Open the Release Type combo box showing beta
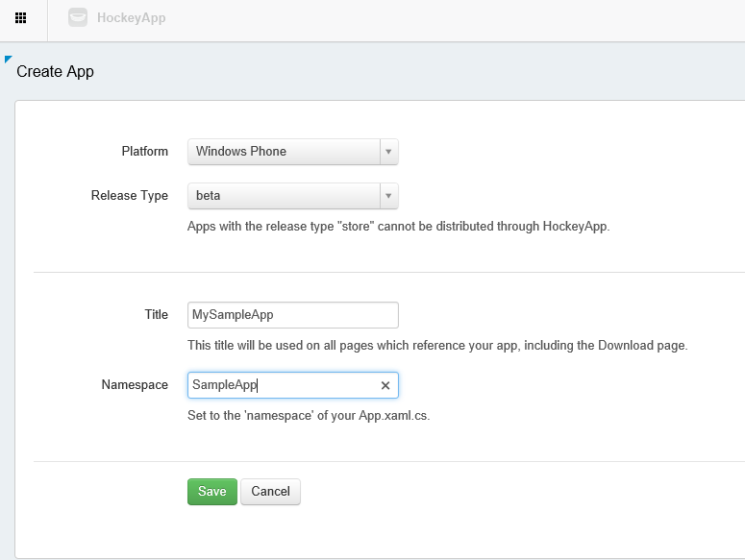The height and width of the screenshot is (560, 745). point(284,196)
